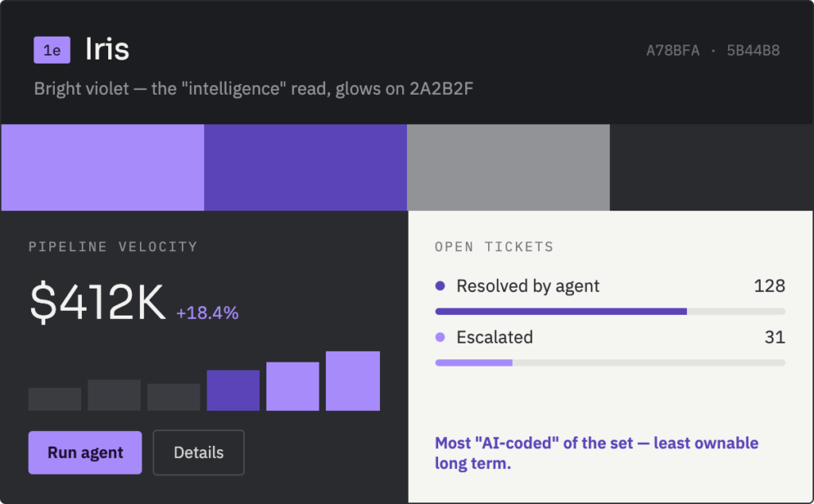Select the 1e violet badge

point(52,50)
